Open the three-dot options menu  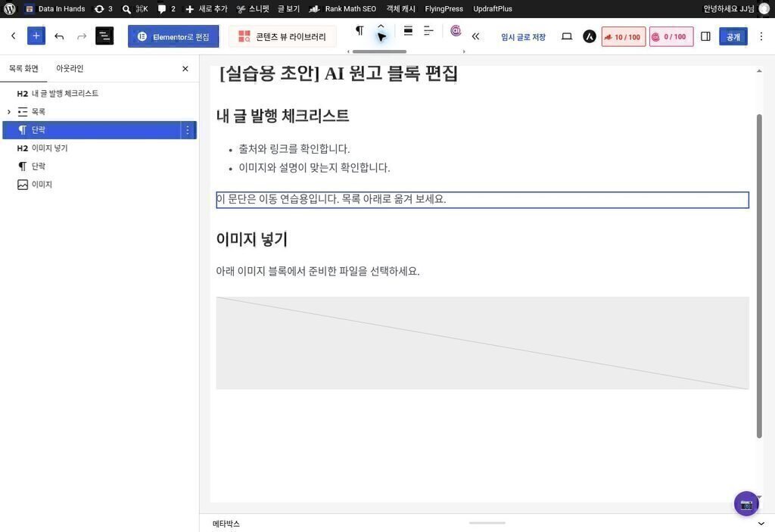pos(761,36)
